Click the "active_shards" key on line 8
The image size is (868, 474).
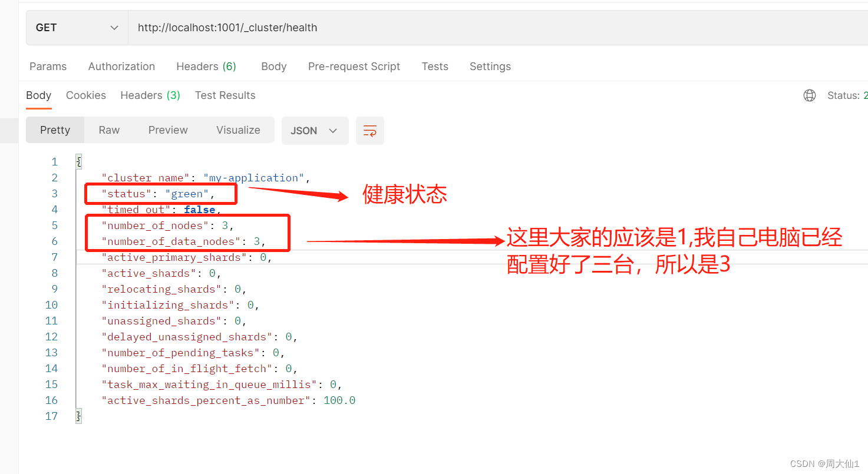150,273
